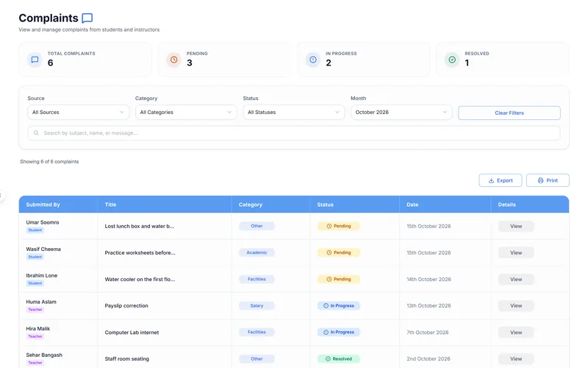Open View for Computer Lab internet complaint
Image resolution: width=588 pixels, height=368 pixels.
click(x=516, y=333)
